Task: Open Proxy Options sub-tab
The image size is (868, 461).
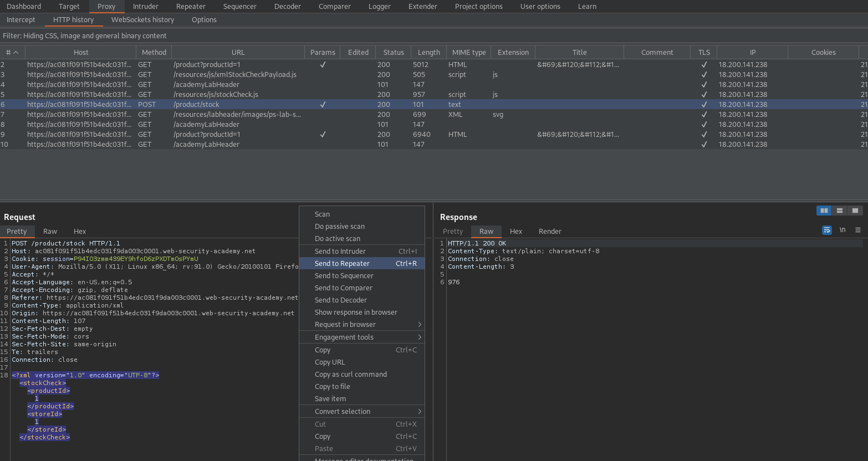Action: point(204,20)
